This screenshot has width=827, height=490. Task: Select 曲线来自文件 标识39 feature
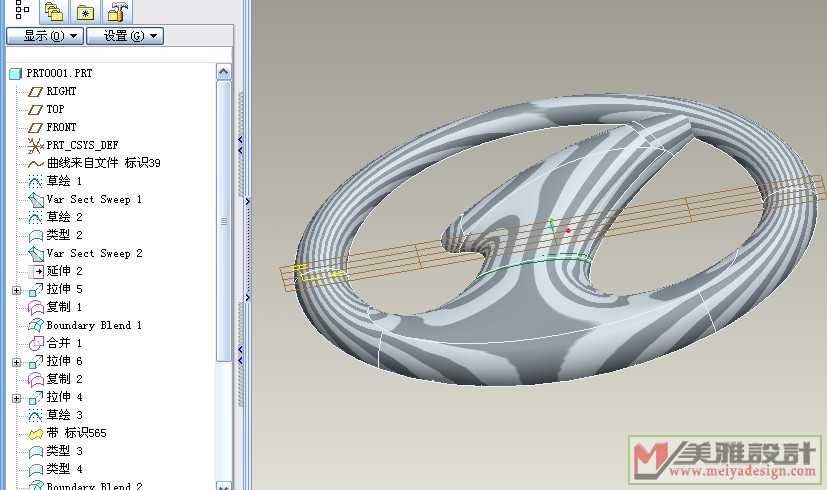pyautogui.click(x=103, y=163)
